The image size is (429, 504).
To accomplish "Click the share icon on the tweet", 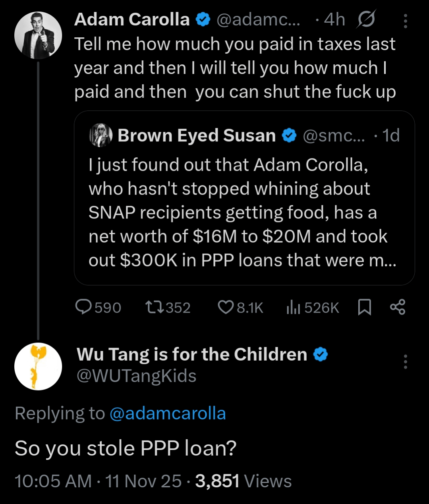I will pos(397,307).
